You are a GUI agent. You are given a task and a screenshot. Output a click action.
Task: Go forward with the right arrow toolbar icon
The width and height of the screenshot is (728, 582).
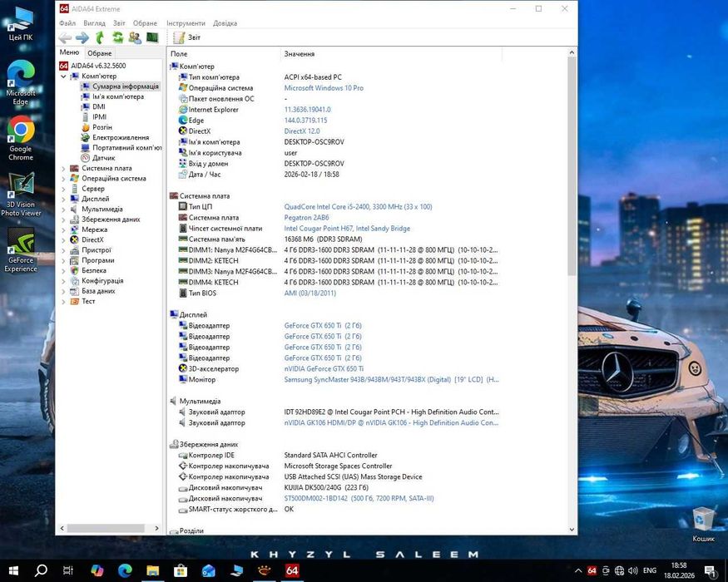click(x=82, y=37)
